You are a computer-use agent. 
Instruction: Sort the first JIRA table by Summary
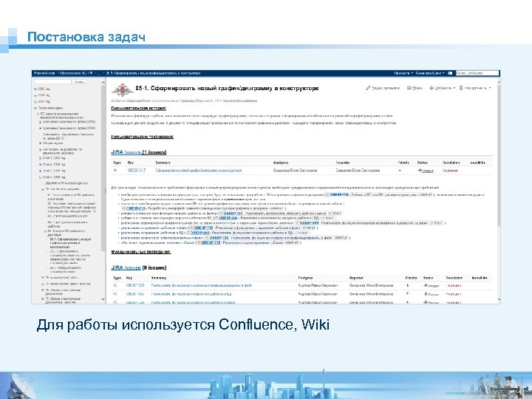coord(163,163)
